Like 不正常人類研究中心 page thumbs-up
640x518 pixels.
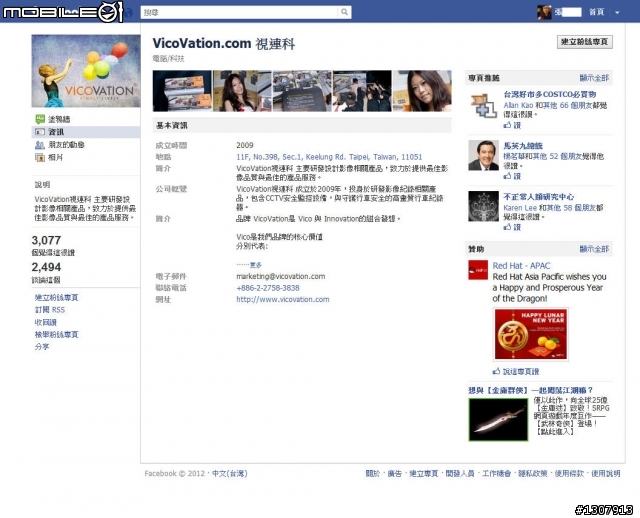(512, 227)
